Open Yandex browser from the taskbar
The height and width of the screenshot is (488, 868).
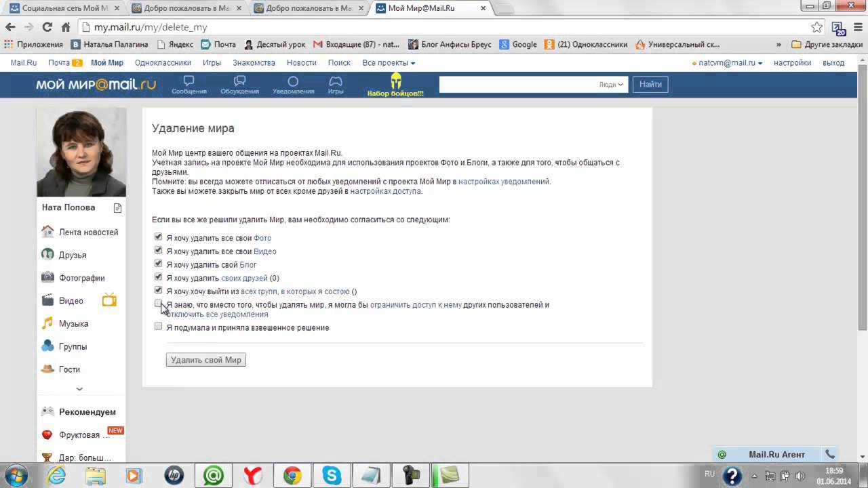(x=253, y=476)
